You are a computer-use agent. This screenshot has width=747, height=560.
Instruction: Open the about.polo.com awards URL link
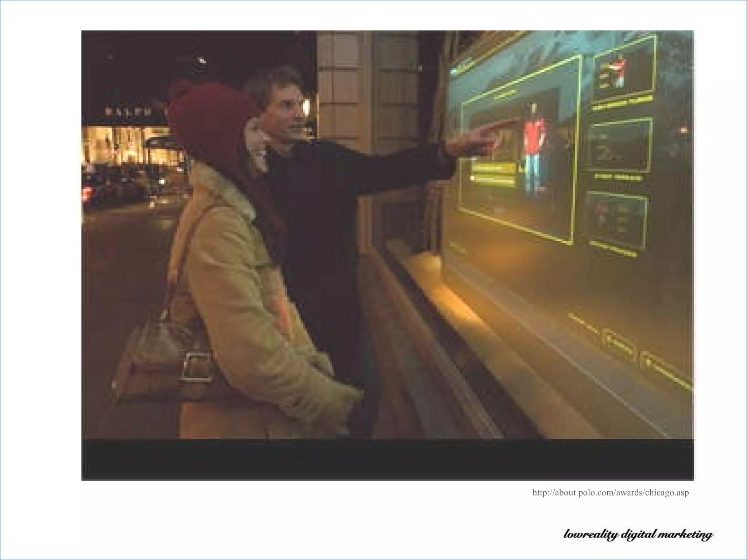[x=610, y=493]
